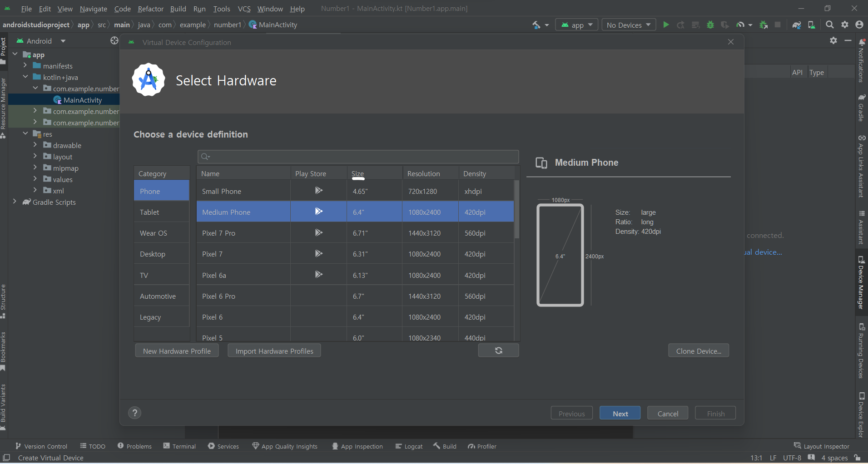
Task: Select the Wear OS category
Action: (162, 233)
